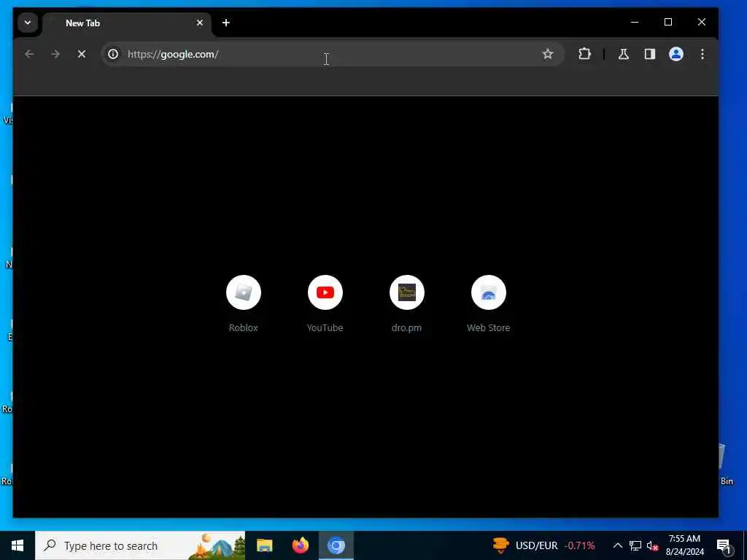
Task: Open the muted volume icon
Action: click(652, 545)
